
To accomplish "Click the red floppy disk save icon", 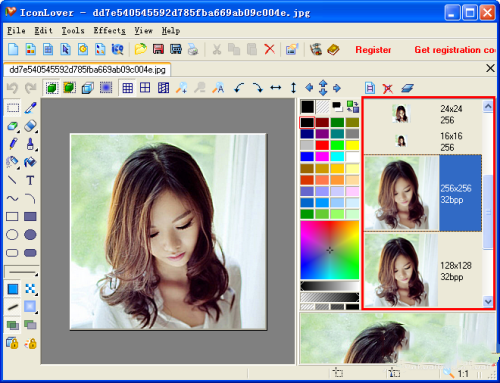I will click(x=158, y=49).
